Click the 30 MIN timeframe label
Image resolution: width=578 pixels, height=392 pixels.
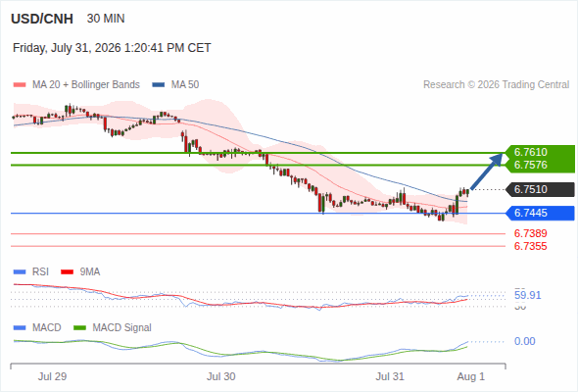(x=106, y=19)
